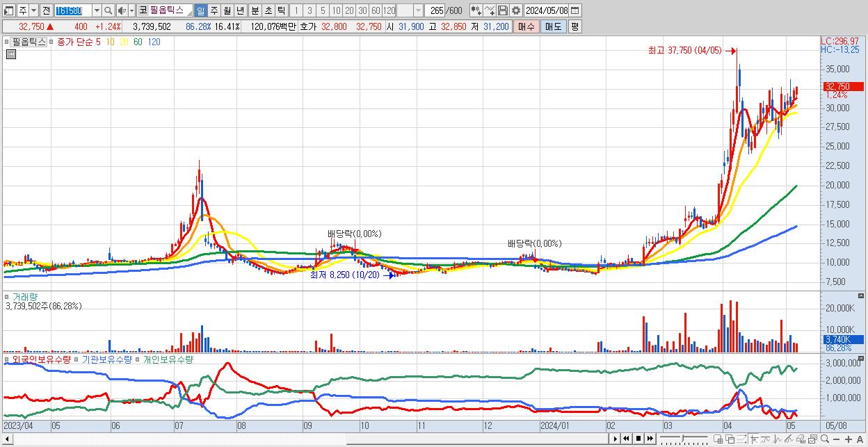Toggle the 전 button in toolbar
The image size is (868, 447).
point(46,10)
